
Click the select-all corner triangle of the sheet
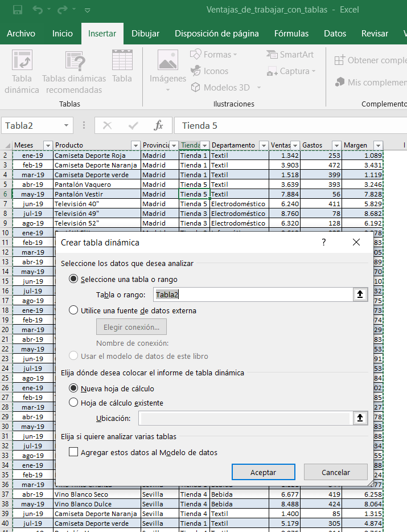pyautogui.click(x=7, y=146)
